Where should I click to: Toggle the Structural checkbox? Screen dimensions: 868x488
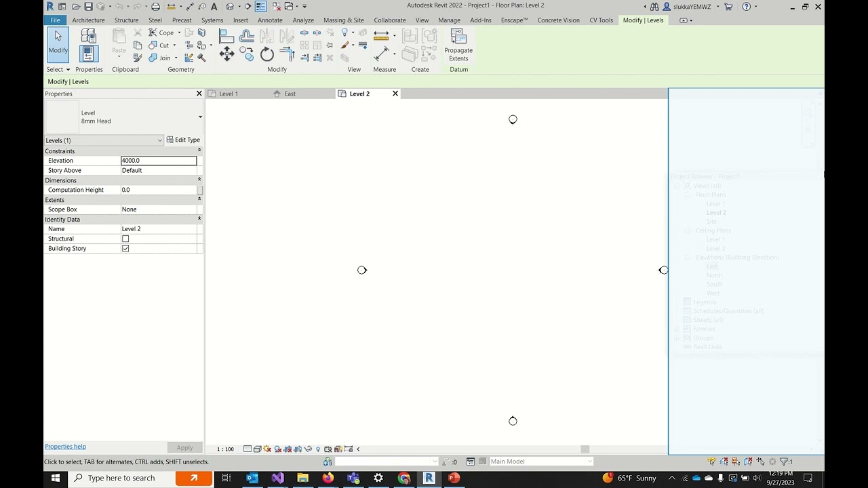(125, 239)
